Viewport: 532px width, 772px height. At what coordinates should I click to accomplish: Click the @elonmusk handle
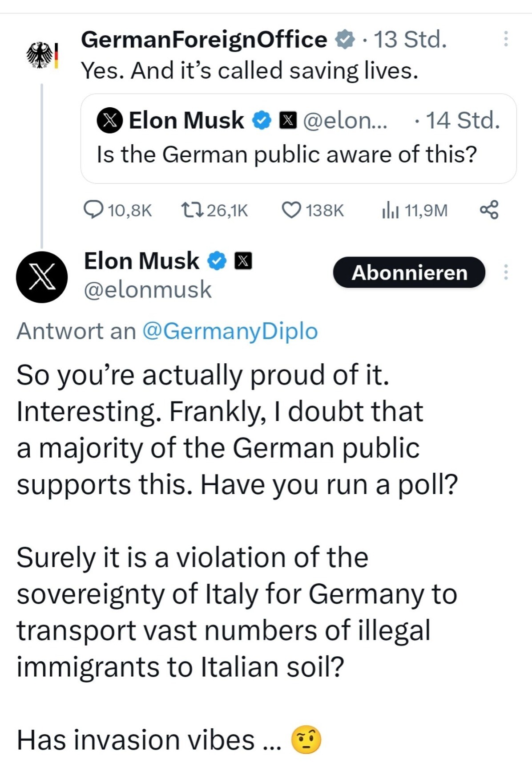(148, 290)
